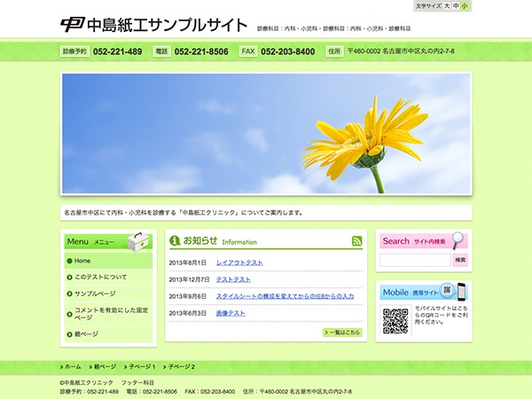Click the magnifying glass Search icon
Screen dimensions: 532x399
click(x=458, y=240)
